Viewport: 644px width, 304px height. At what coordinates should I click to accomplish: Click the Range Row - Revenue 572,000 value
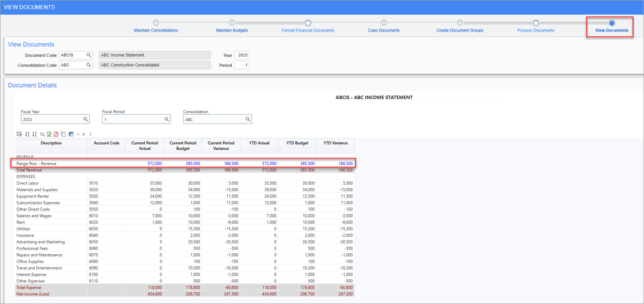coord(154,163)
